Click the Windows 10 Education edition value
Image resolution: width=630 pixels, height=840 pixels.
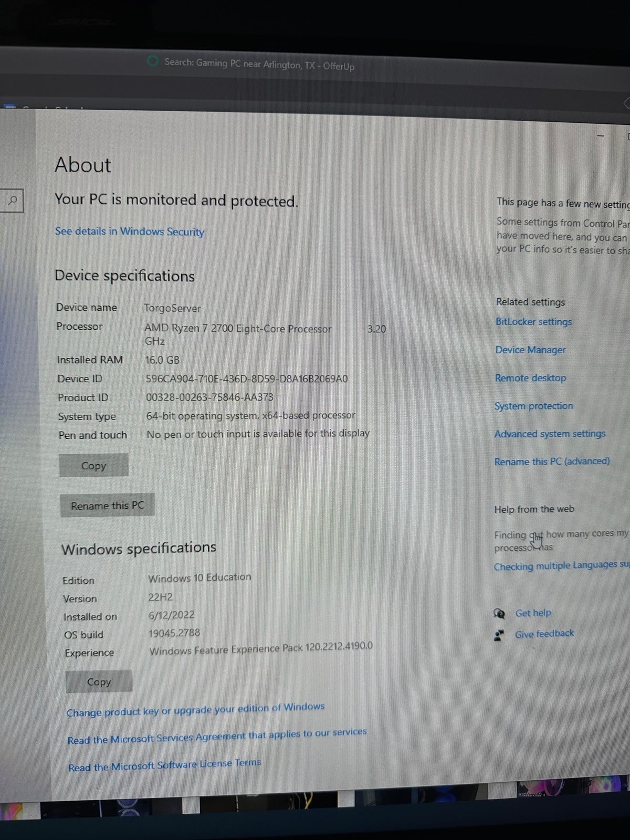click(x=199, y=577)
